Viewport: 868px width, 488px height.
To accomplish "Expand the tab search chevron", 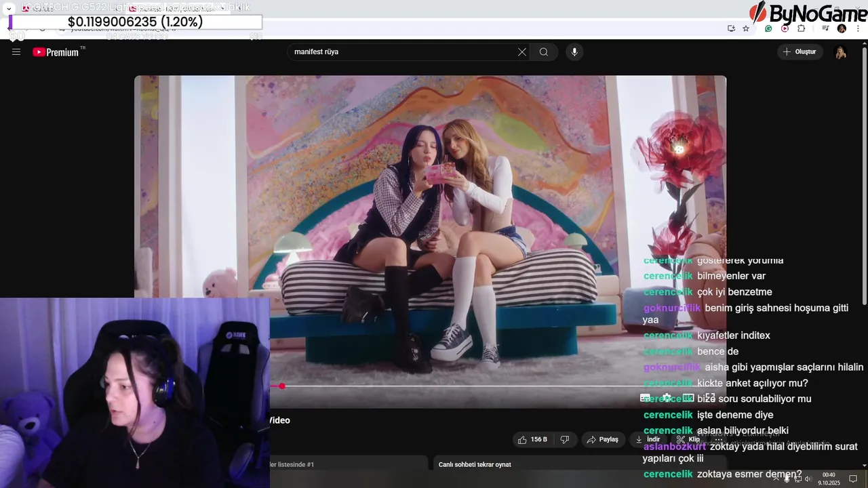I will pos(8,9).
